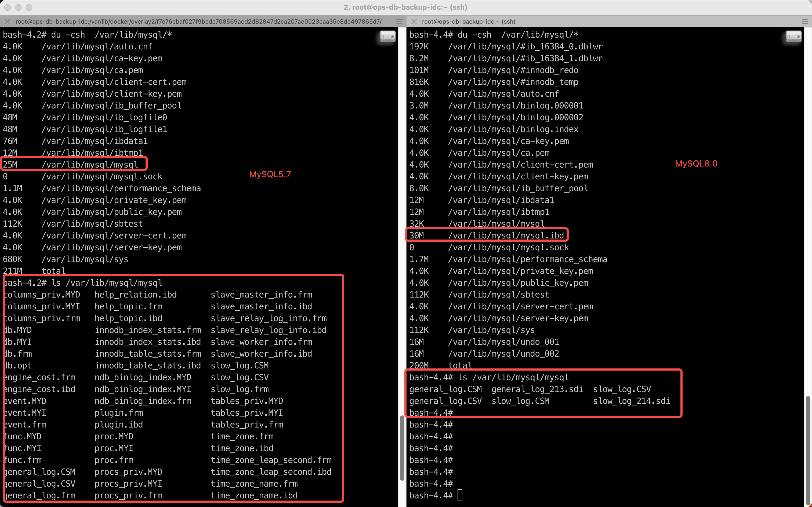This screenshot has height=507, width=812.
Task: Click 'slave_master_info.frm' file name
Action: coord(262,295)
